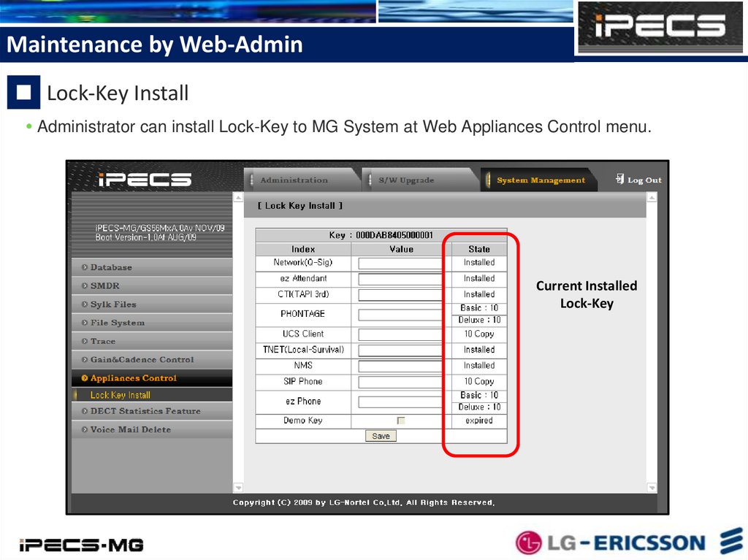The height and width of the screenshot is (560, 748).
Task: Click the Voice Mail Delete bullet icon
Action: (85, 430)
